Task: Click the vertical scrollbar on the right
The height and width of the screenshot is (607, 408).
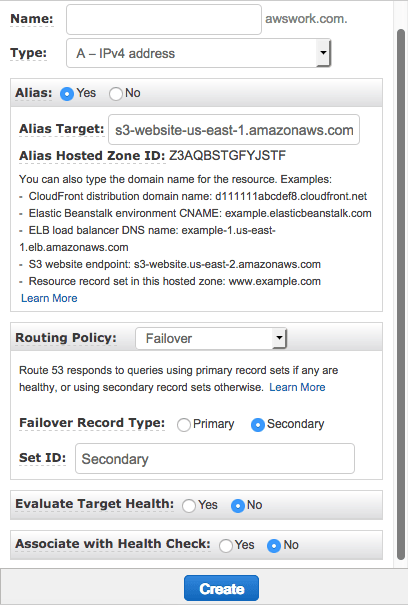Action: point(401,294)
